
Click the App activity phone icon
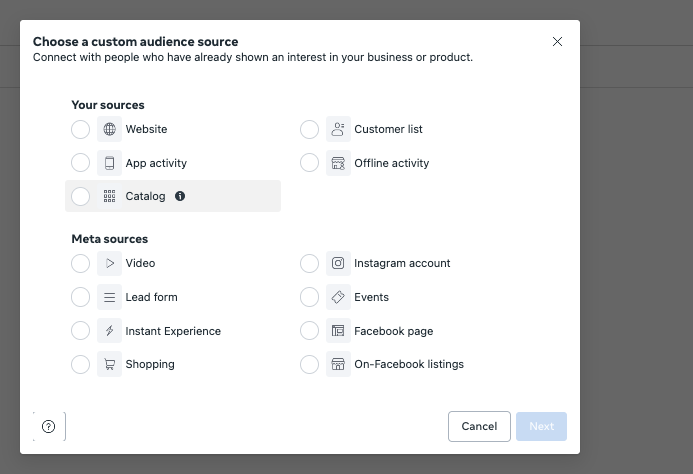point(110,163)
